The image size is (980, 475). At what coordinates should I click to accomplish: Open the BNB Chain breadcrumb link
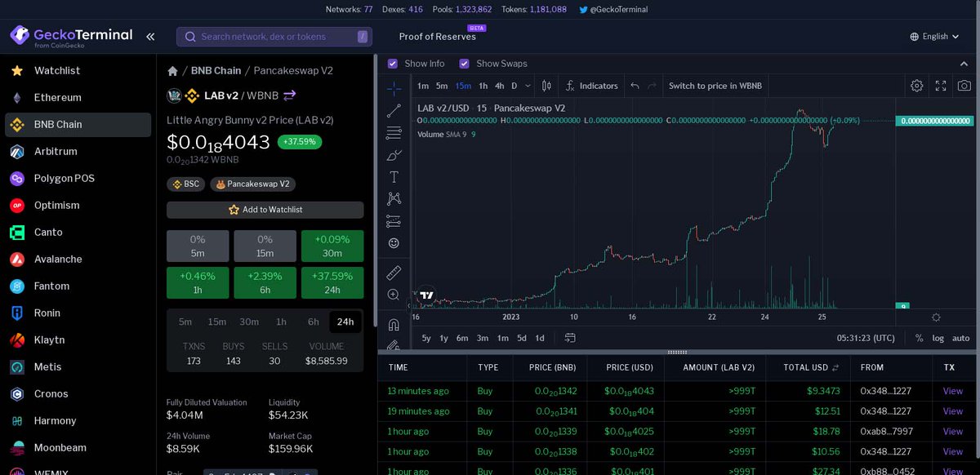(216, 71)
